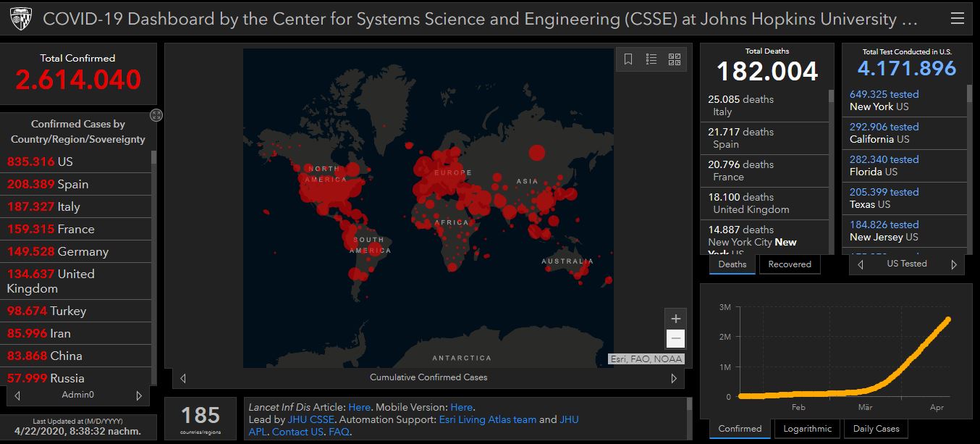Screen dimensions: 980x444
Task: Zoom out on the map with minus button
Action: (675, 338)
